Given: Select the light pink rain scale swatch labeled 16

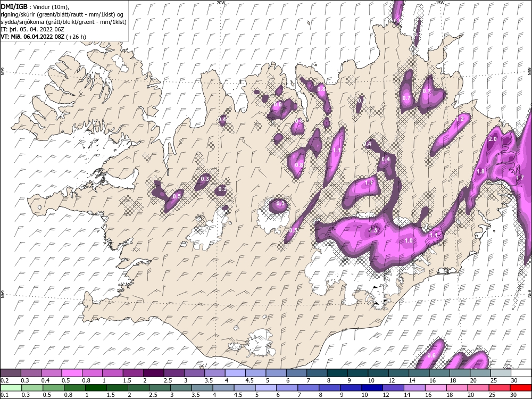Looking at the screenshot, I should pos(436,388).
